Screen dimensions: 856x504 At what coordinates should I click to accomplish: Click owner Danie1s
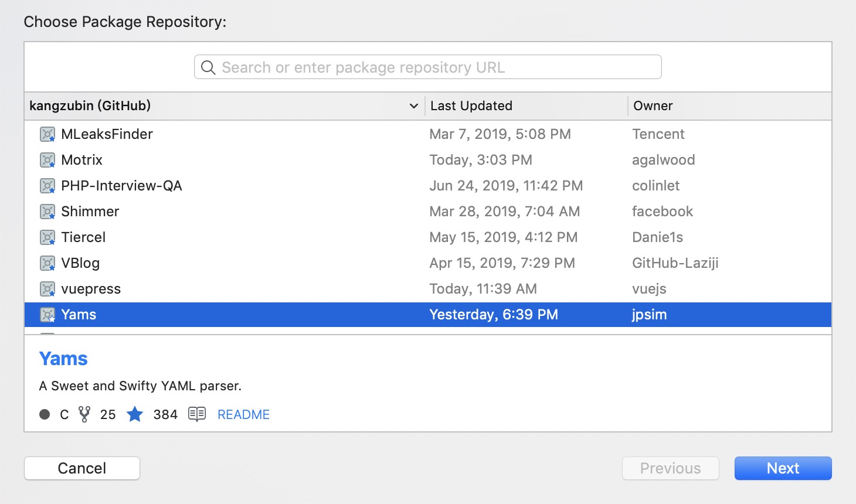click(658, 237)
